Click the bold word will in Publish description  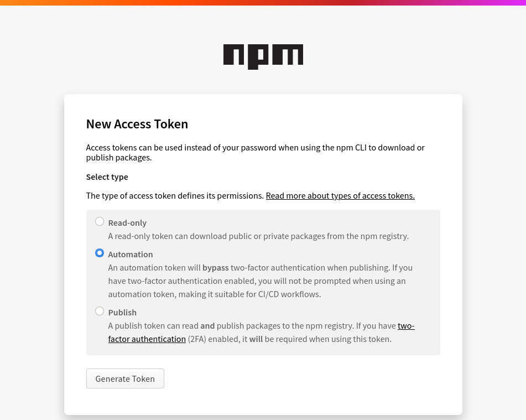click(256, 339)
